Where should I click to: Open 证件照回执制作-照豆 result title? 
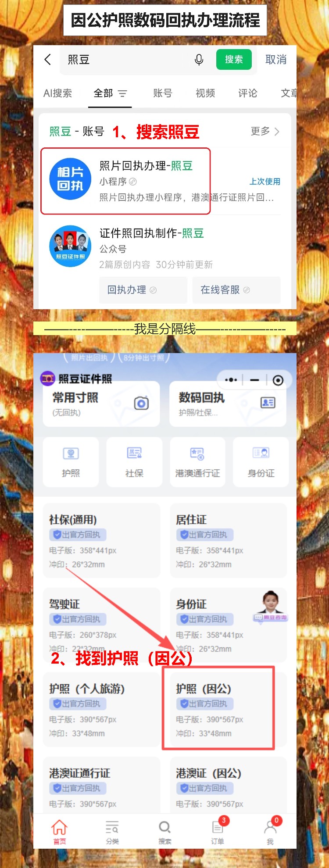pos(152,233)
